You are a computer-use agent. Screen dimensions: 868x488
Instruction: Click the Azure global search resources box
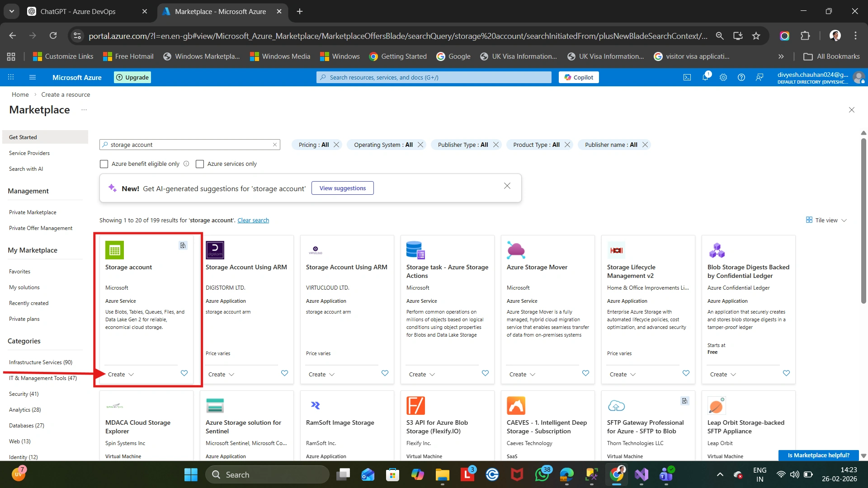(434, 77)
